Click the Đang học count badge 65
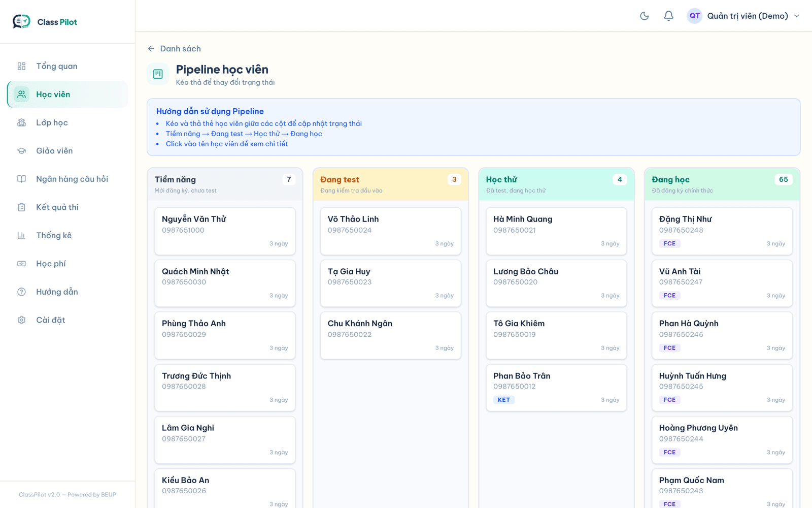Image resolution: width=812 pixels, height=508 pixels. tap(784, 179)
